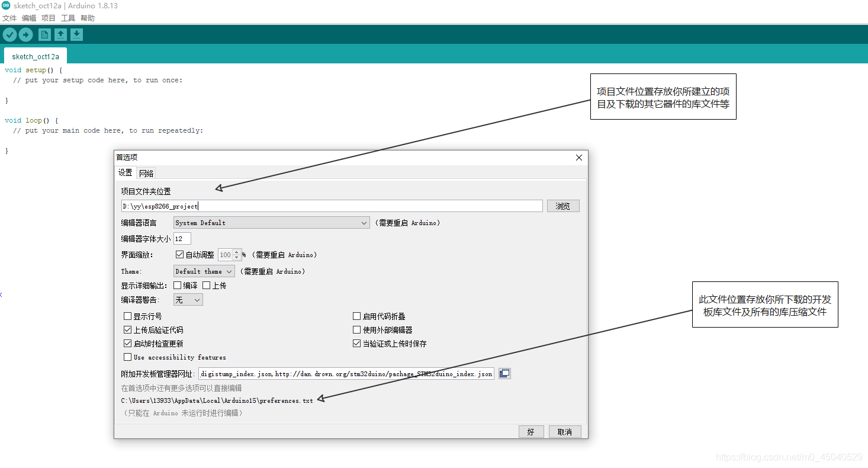Click the 浏览 button
This screenshot has height=468, width=868.
tap(563, 206)
